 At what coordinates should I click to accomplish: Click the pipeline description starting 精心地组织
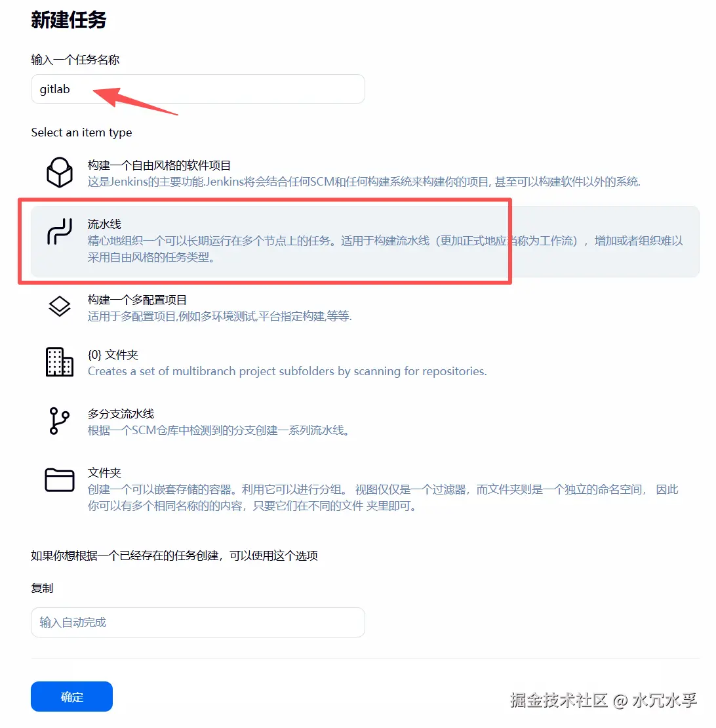pyautogui.click(x=385, y=249)
